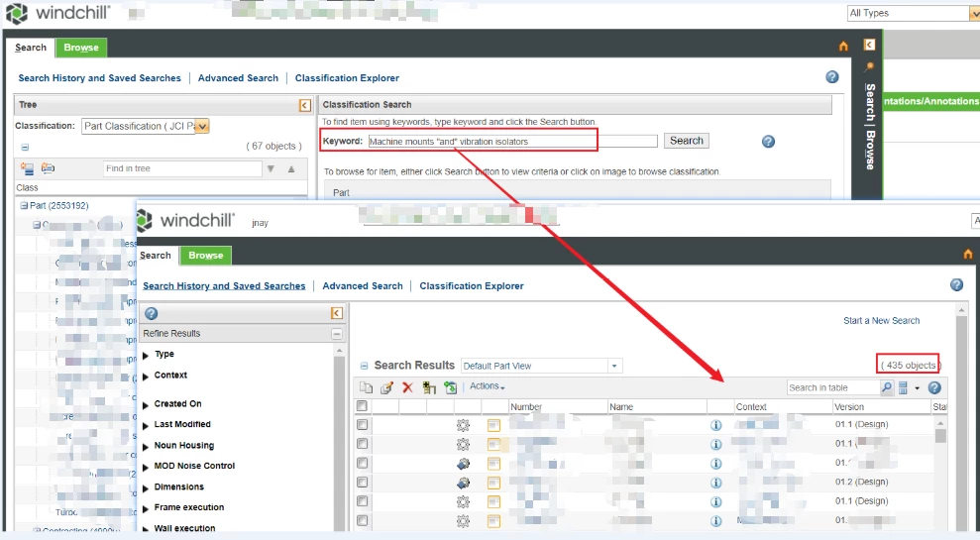The width and height of the screenshot is (980, 540).
Task: Open Advanced Search link in back window
Action: point(238,78)
